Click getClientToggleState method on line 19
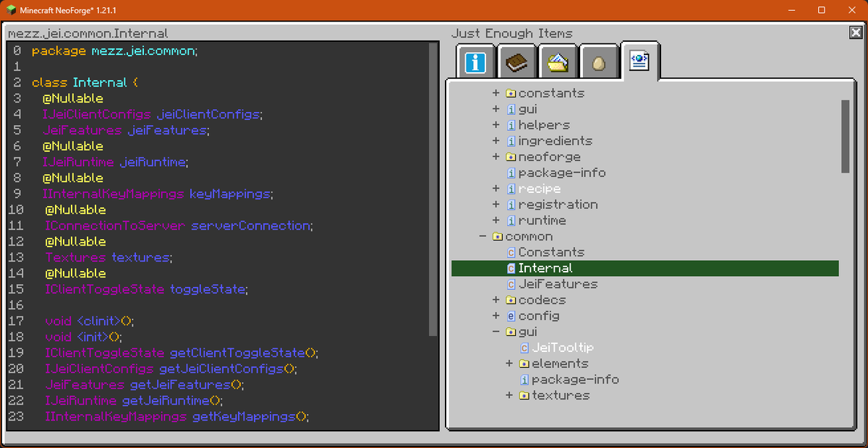The width and height of the screenshot is (868, 448). pos(237,353)
